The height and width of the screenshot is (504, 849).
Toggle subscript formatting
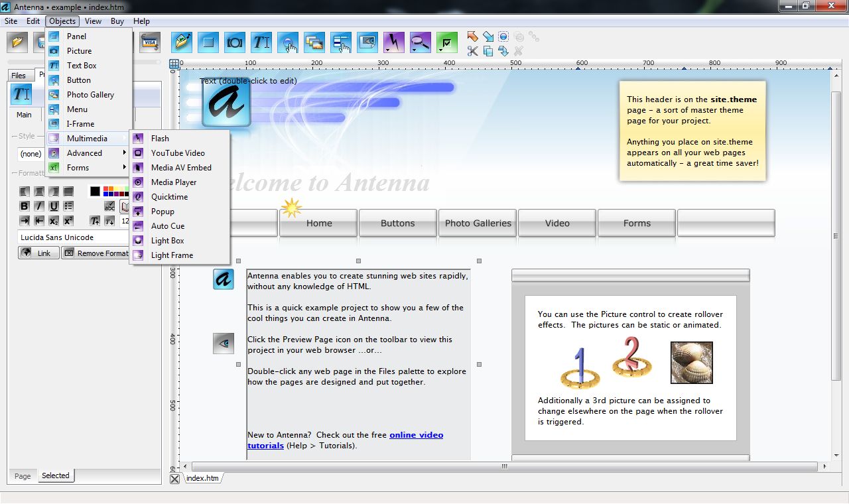tap(54, 221)
